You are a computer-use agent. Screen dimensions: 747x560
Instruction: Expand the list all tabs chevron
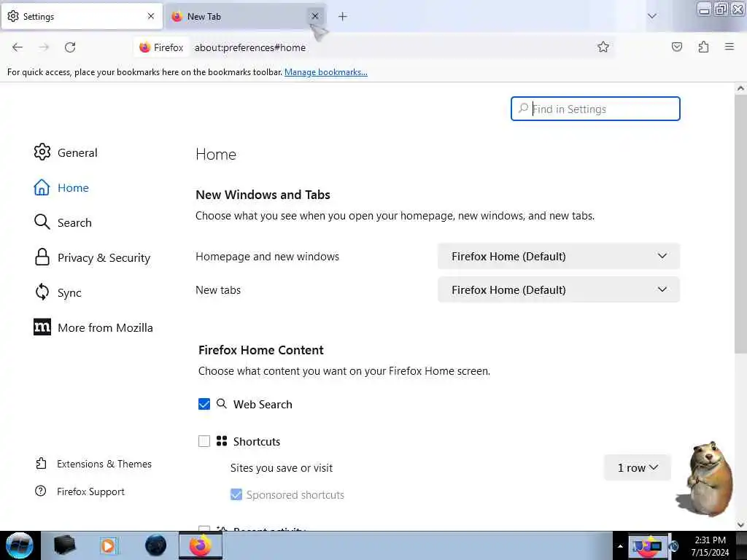[x=652, y=16]
